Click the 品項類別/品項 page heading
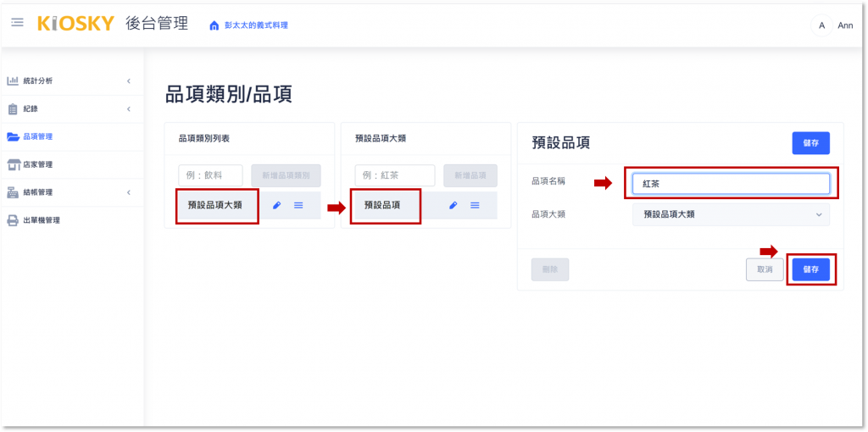Image resolution: width=868 pixels, height=432 pixels. (x=229, y=95)
